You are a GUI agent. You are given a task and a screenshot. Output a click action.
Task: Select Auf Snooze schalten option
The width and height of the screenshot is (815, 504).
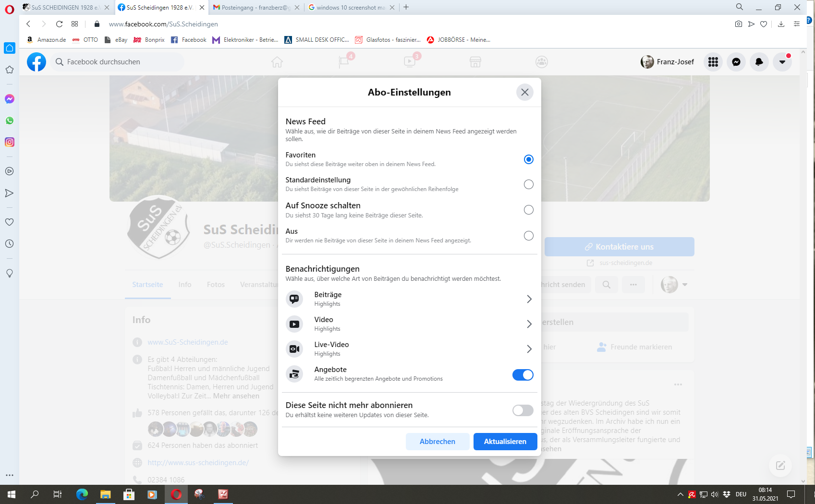pos(528,210)
